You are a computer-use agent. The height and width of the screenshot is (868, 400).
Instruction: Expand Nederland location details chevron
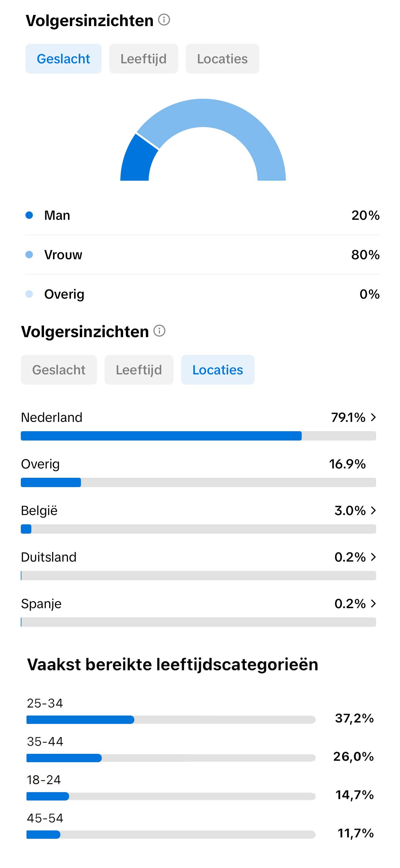click(373, 418)
